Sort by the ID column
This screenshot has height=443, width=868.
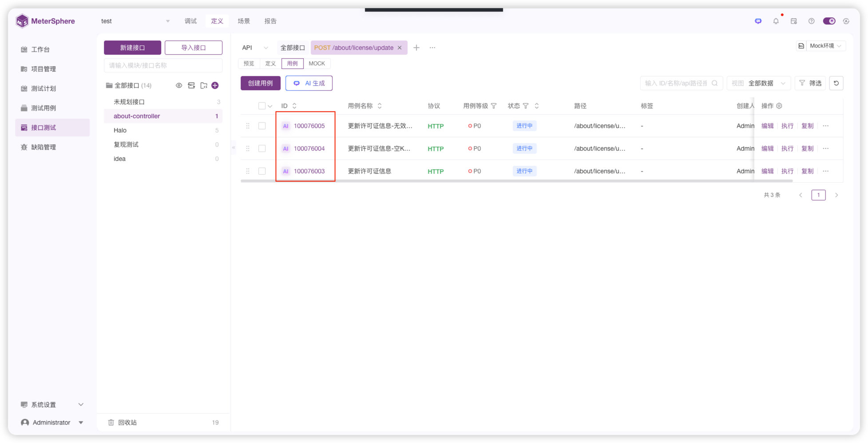click(294, 106)
